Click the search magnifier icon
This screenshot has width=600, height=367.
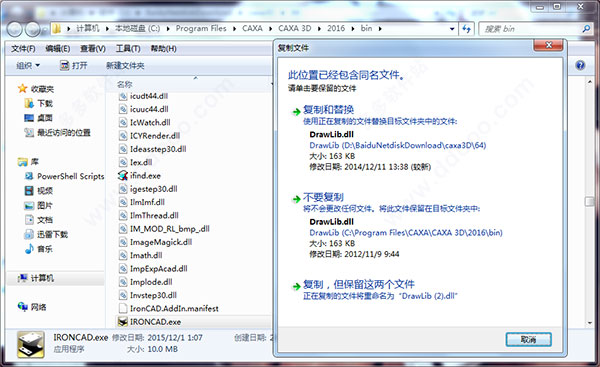pos(586,29)
